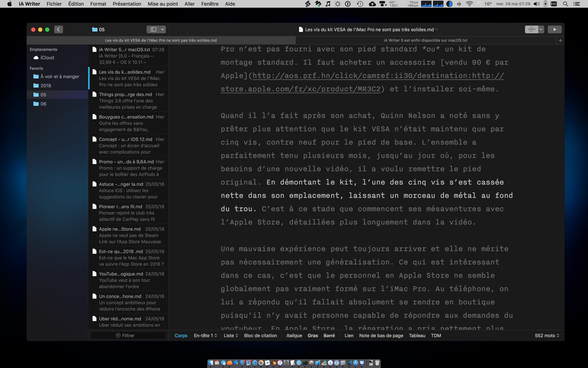Image resolution: width=588 pixels, height=368 pixels.
Task: Open the iA Writer 5...r macOS.txt file
Action: 129,56
